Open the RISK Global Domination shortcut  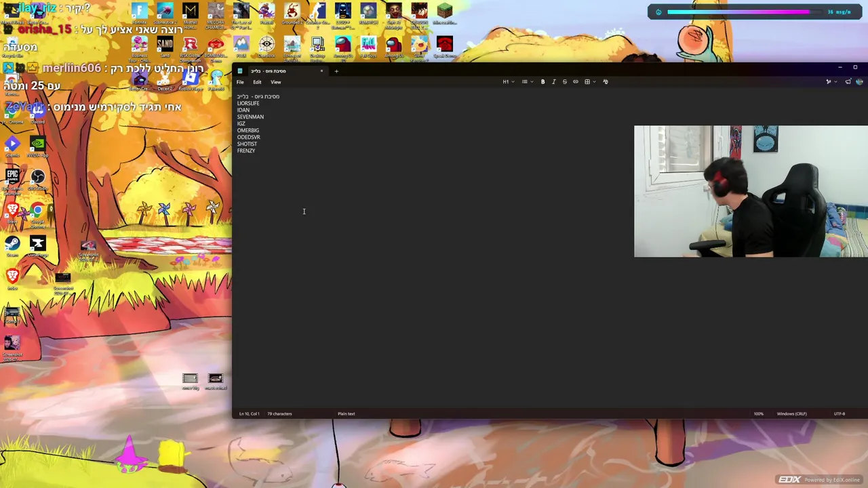click(191, 48)
